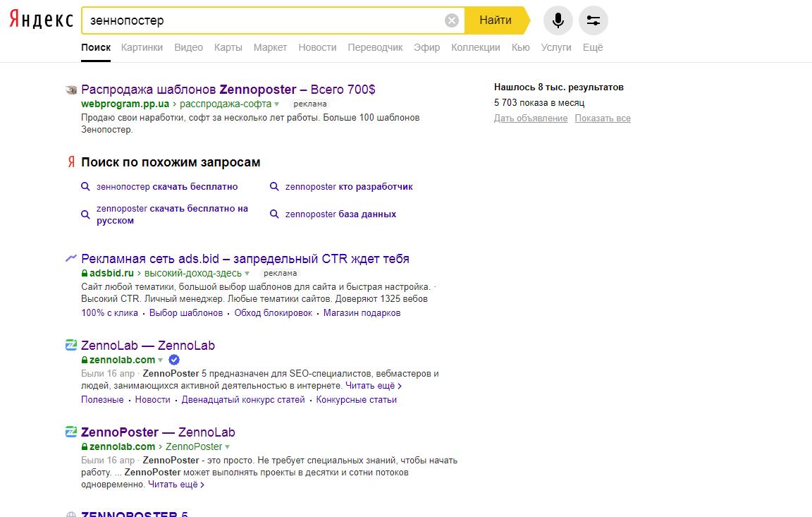Select the active Поиск tab

click(x=96, y=47)
